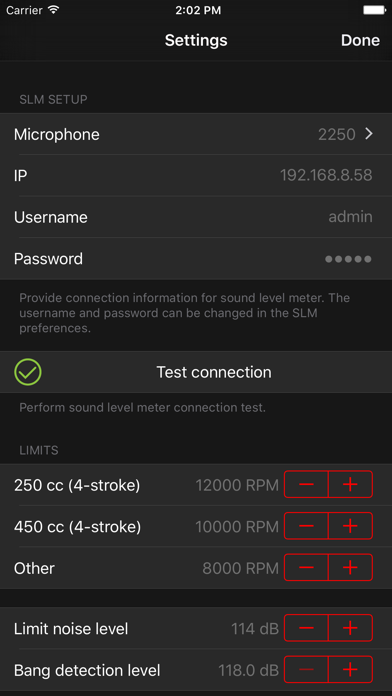This screenshot has width=392, height=696.
Task: Tap the battery icon in status bar
Action: click(374, 10)
